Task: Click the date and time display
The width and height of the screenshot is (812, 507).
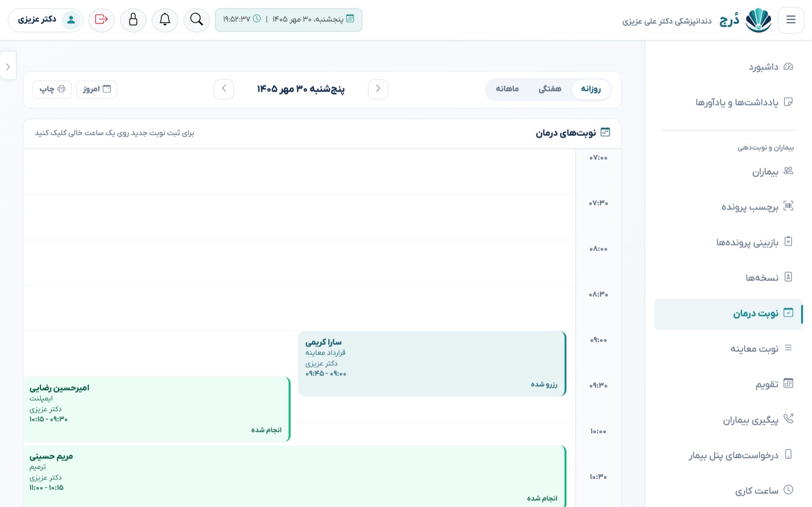Action: pyautogui.click(x=289, y=20)
